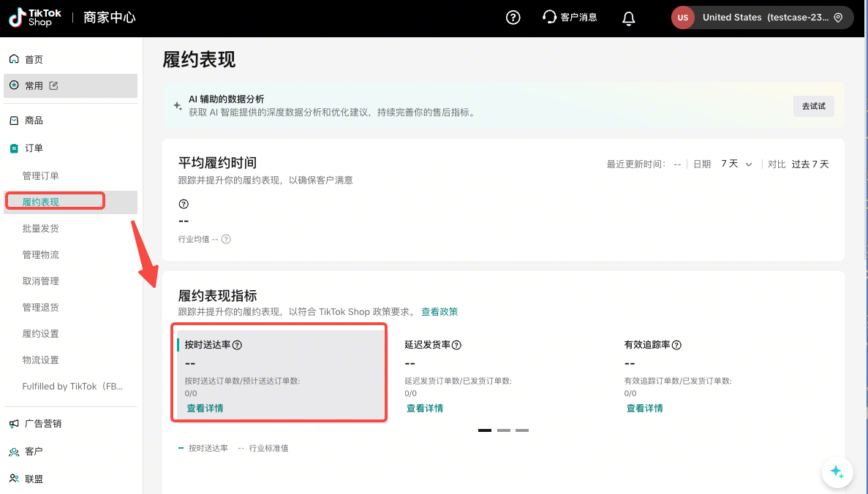Open the 查看政策 link

tap(439, 312)
